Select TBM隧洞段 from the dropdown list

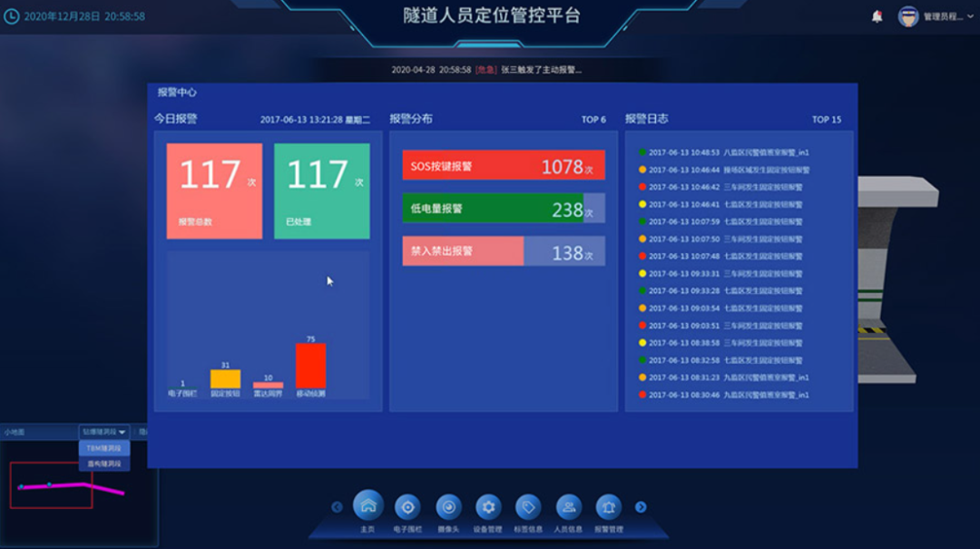[x=103, y=448]
